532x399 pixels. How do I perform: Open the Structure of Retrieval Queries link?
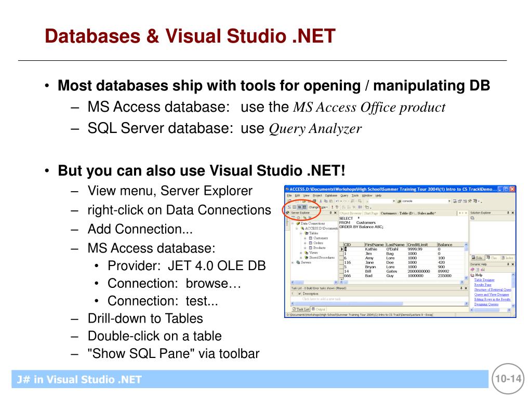pos(493,290)
